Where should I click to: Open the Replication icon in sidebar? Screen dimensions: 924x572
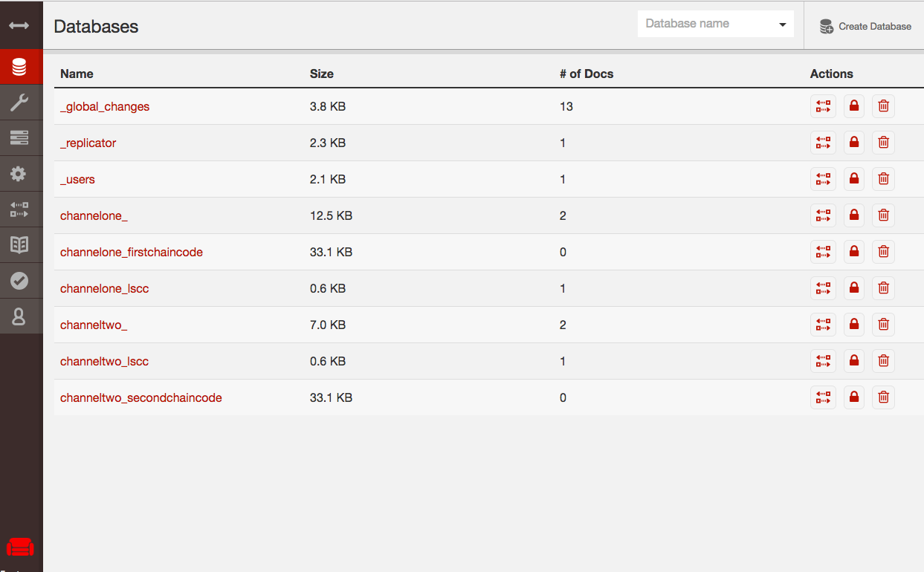tap(19, 209)
